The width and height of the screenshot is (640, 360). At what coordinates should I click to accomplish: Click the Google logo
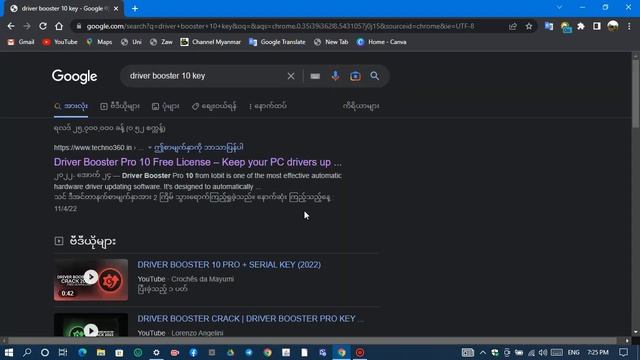point(74,76)
